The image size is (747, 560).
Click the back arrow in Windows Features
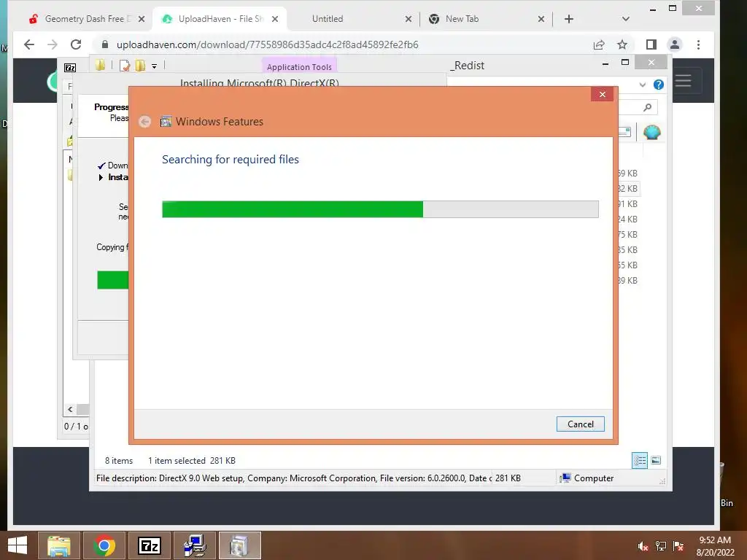coord(145,122)
